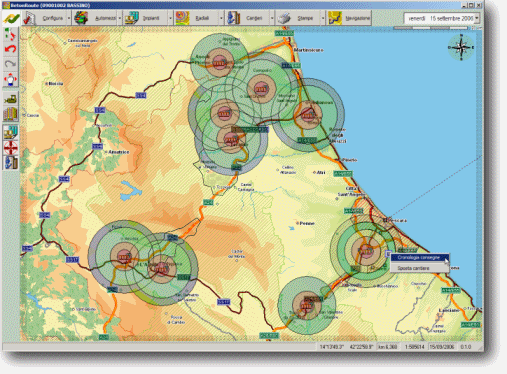This screenshot has height=374, width=507.
Task: Click the plant marker near L'Aquila
Action: pos(162,269)
